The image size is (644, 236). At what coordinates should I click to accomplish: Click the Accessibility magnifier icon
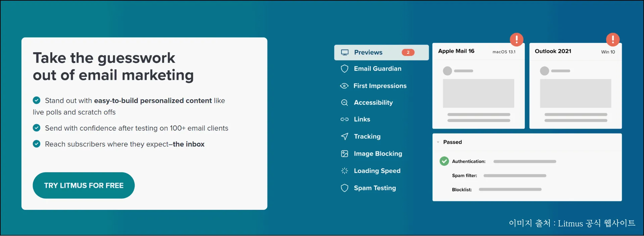pyautogui.click(x=344, y=103)
